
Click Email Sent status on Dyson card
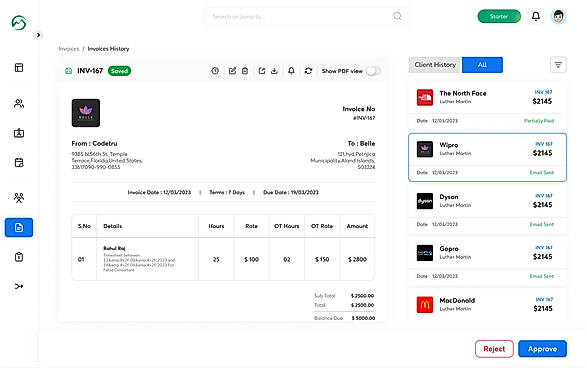[x=542, y=224]
